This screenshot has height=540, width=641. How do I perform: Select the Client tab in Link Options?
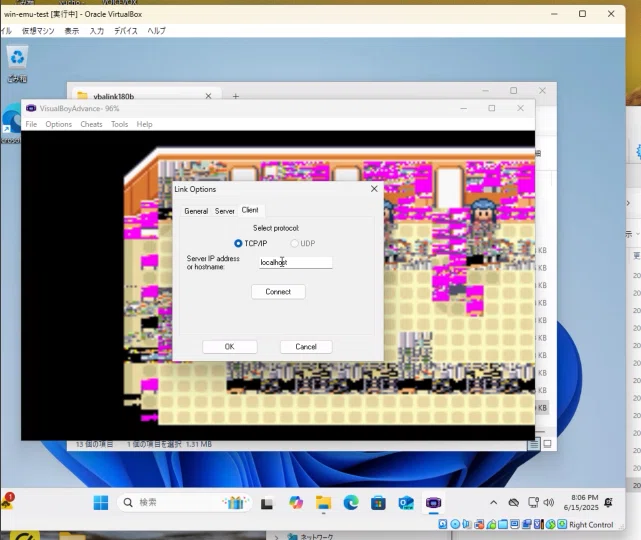pyautogui.click(x=250, y=210)
